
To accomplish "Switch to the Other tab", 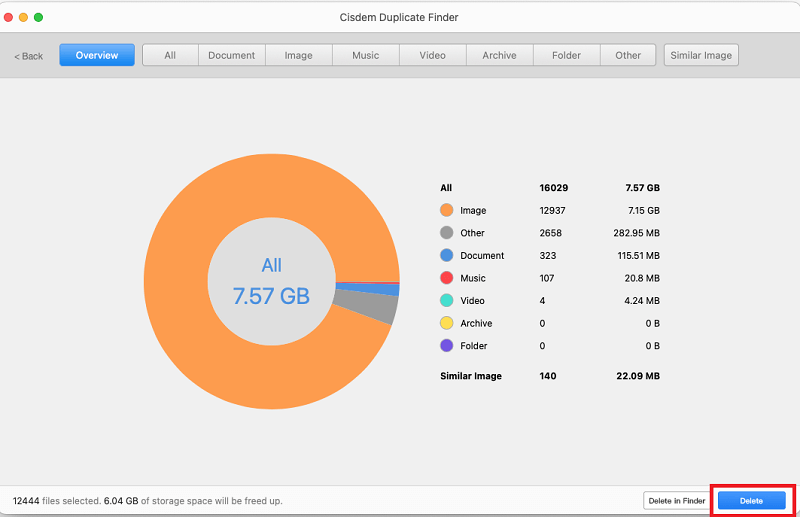I will [628, 55].
